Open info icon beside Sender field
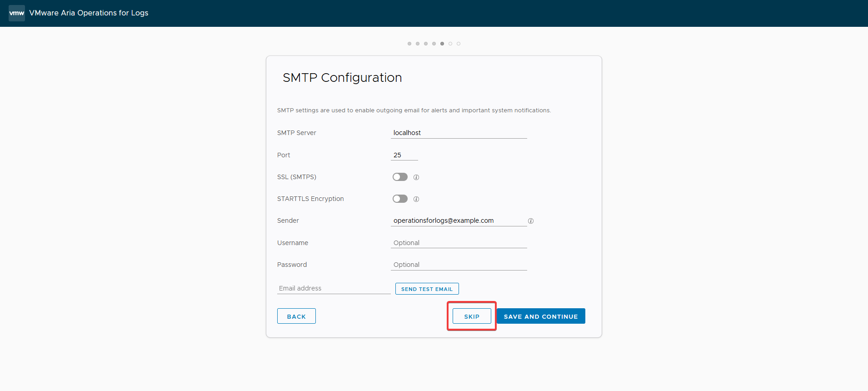 pyautogui.click(x=531, y=221)
